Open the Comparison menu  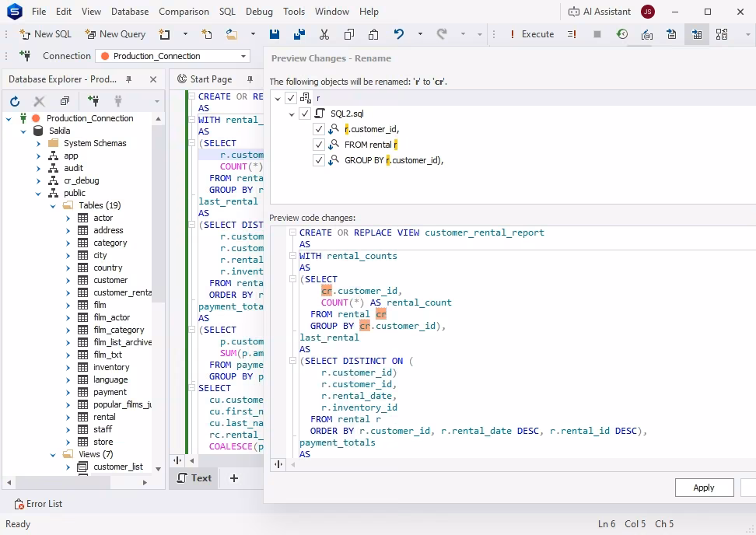tap(184, 12)
